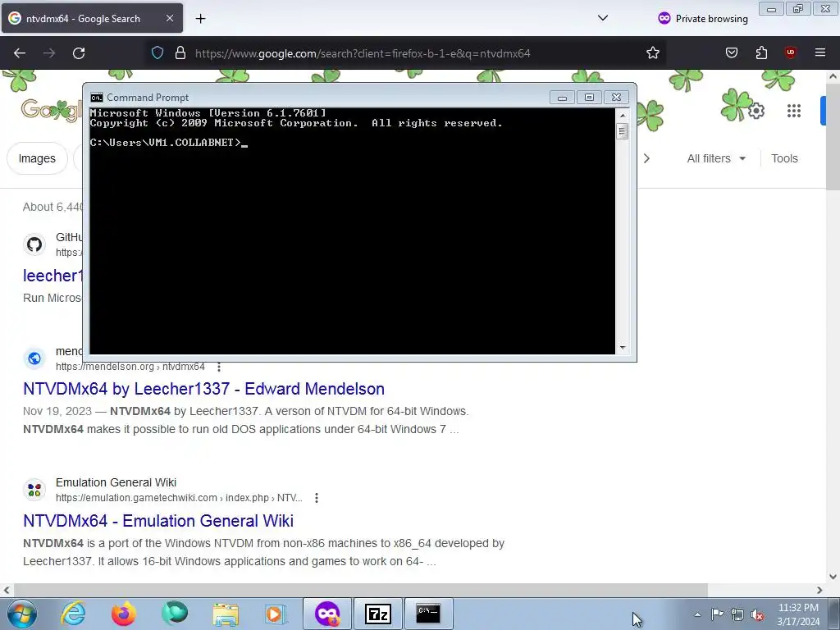Switch to Firefox private window on the taskbar
This screenshot has width=840, height=630.
(x=327, y=614)
